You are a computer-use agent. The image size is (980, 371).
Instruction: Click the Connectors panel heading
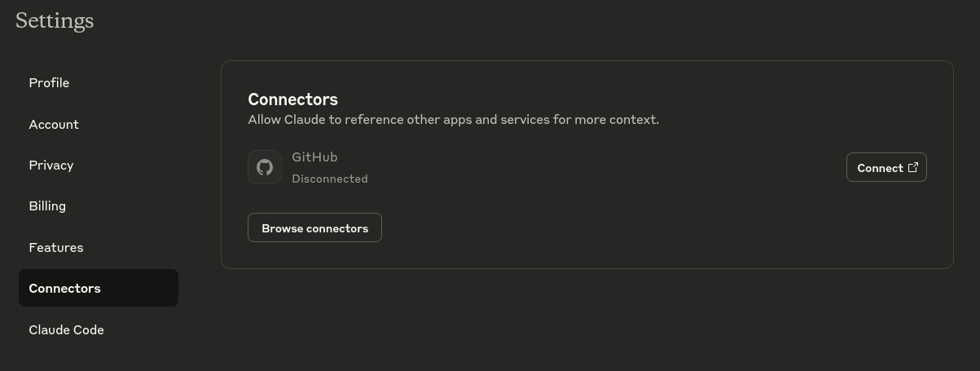[292, 99]
